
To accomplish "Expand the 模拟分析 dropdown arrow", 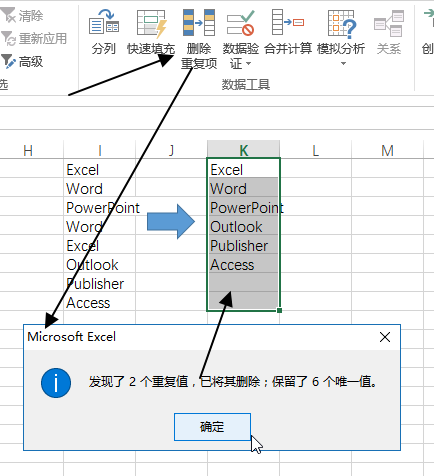I will 343,63.
